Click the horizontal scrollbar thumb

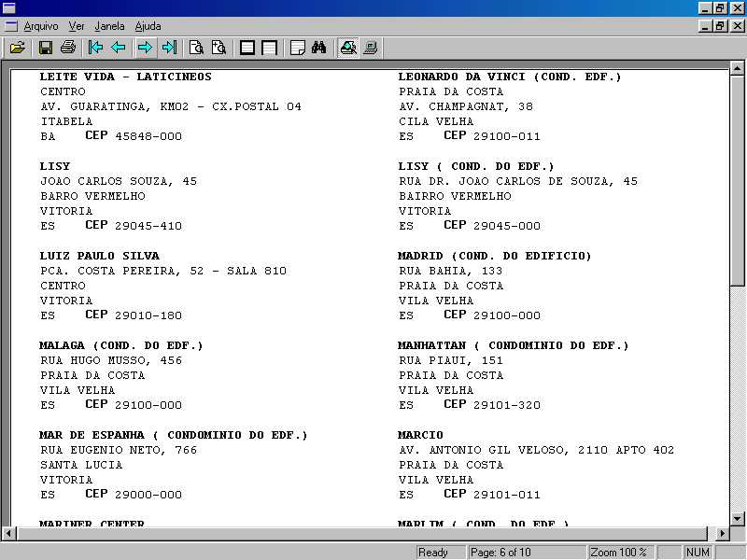pos(362,533)
